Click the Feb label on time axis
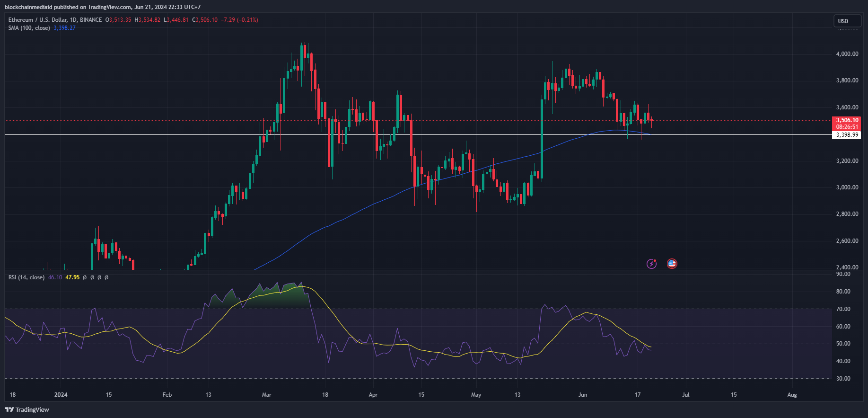The height and width of the screenshot is (418, 868). point(167,395)
